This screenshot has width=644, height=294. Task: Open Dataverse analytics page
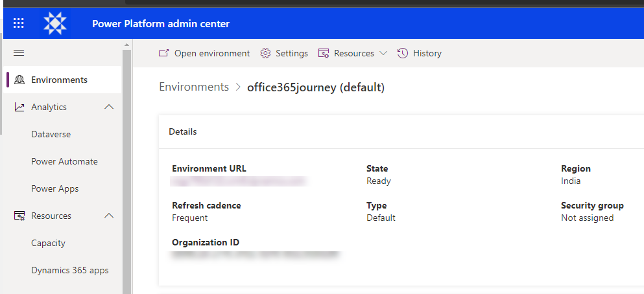pos(51,135)
